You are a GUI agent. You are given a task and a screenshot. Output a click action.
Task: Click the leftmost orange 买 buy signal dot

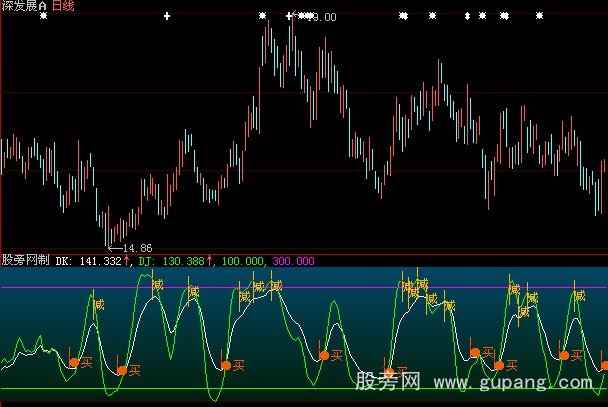(73, 362)
